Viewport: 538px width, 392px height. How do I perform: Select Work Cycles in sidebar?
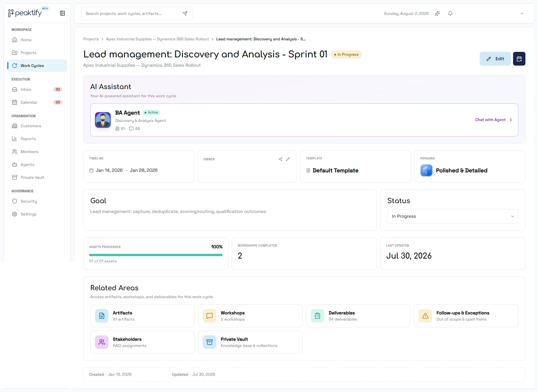[37, 66]
